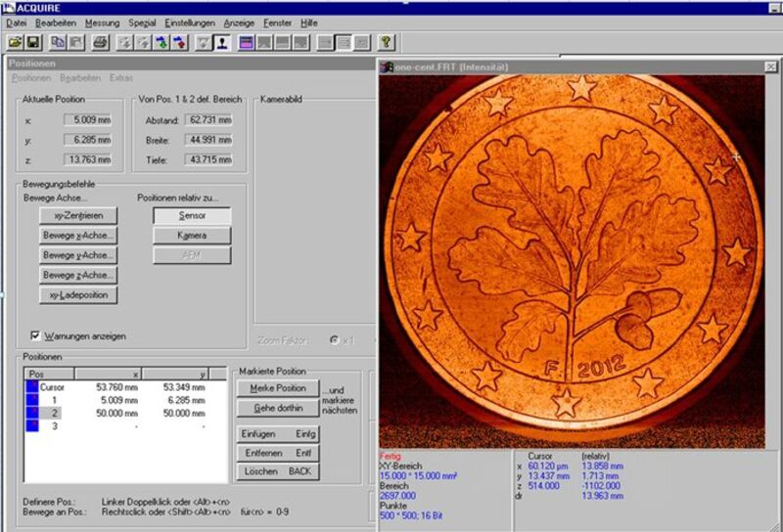The height and width of the screenshot is (532, 783).
Task: Select the Cursor row in the positions list
Action: 125,386
